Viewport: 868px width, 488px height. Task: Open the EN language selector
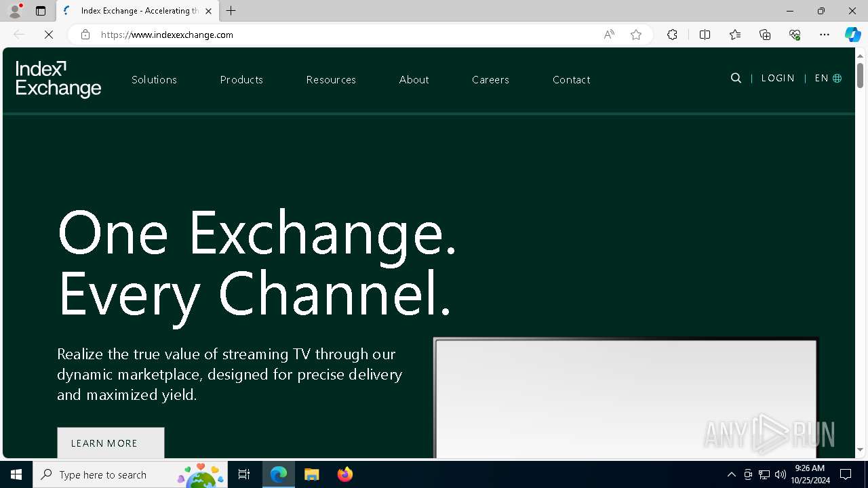[828, 78]
